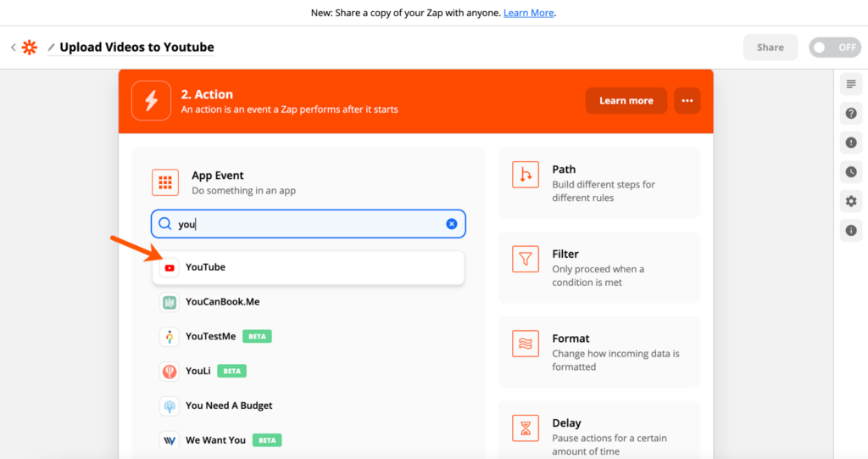Select We Want You result
868x459 pixels.
pyautogui.click(x=309, y=440)
